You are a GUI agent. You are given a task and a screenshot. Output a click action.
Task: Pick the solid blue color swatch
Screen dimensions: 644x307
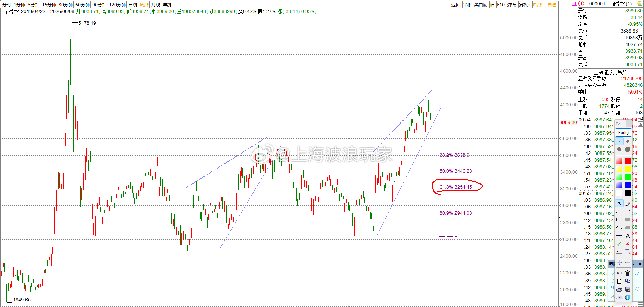click(628, 185)
